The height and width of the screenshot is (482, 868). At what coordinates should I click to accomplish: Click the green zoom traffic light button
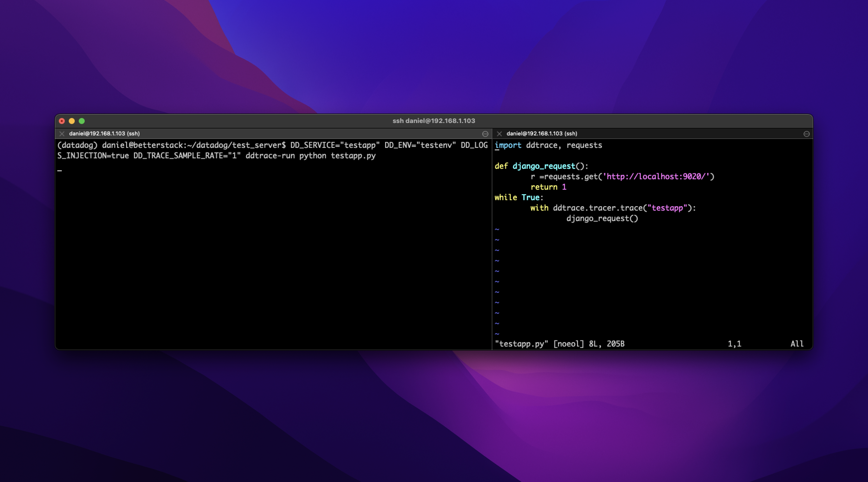[x=82, y=120]
